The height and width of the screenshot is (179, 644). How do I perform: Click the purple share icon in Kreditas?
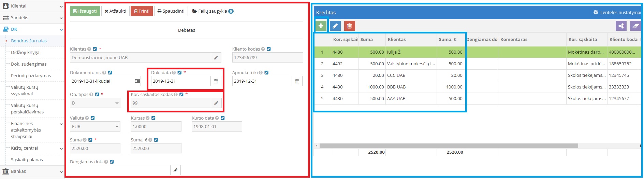[x=621, y=26]
